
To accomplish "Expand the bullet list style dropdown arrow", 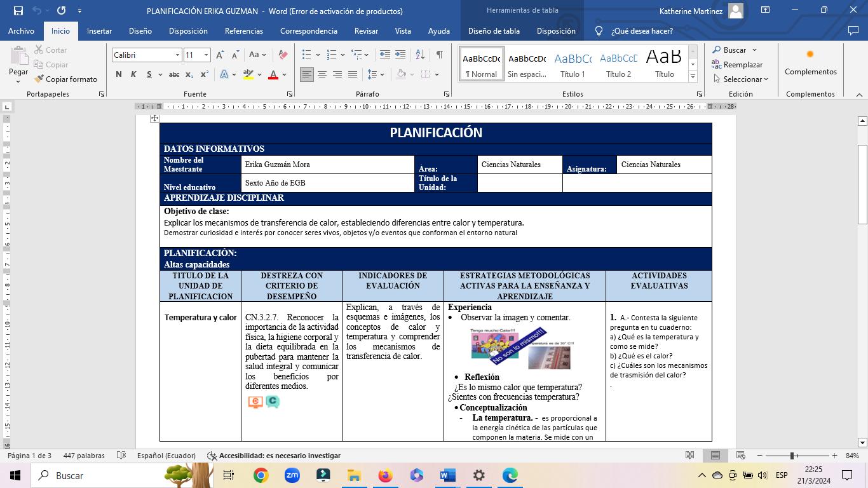I will (317, 55).
